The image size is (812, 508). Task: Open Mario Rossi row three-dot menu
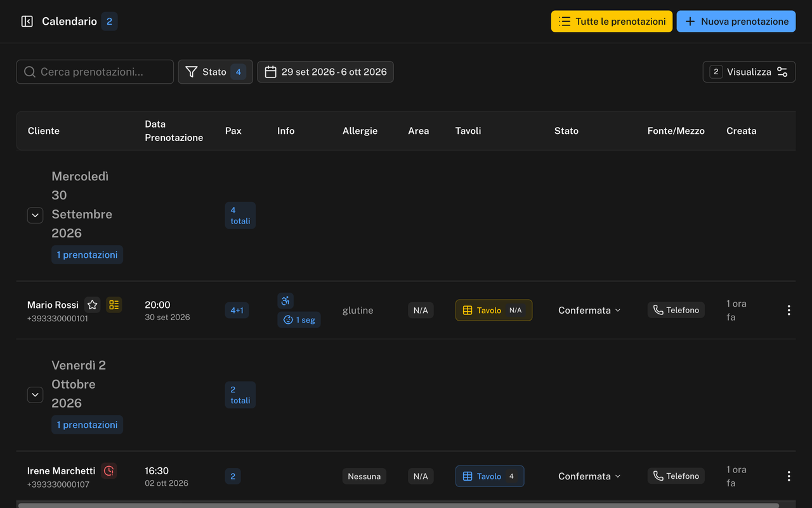[x=789, y=311]
